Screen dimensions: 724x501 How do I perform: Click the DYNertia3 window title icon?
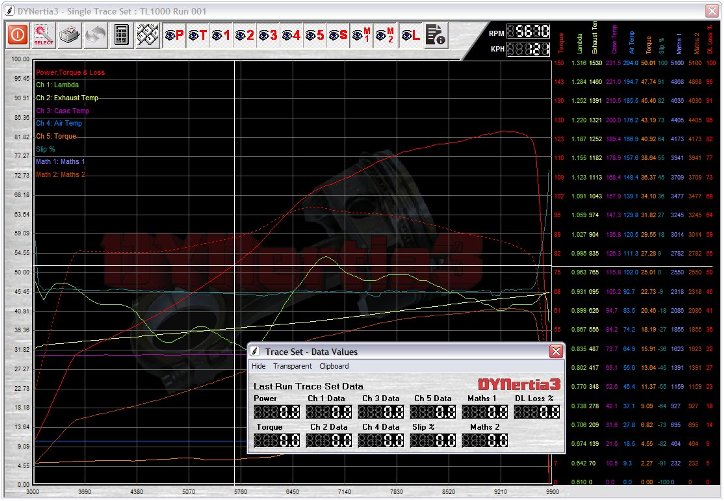[x=10, y=11]
